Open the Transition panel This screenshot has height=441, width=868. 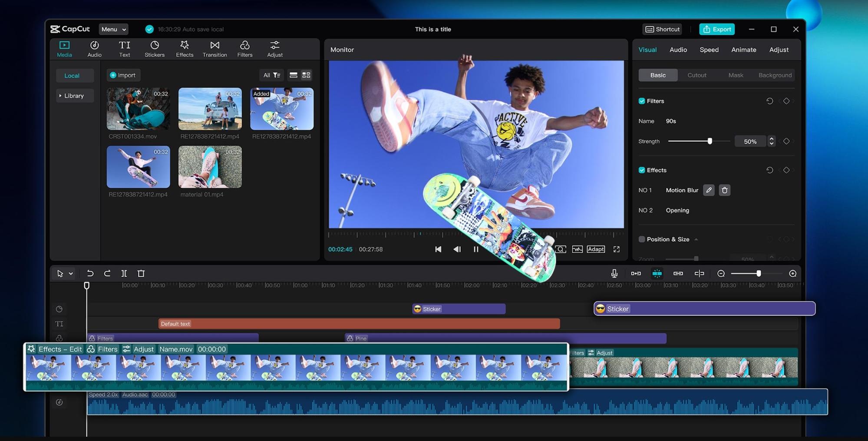[x=215, y=49]
